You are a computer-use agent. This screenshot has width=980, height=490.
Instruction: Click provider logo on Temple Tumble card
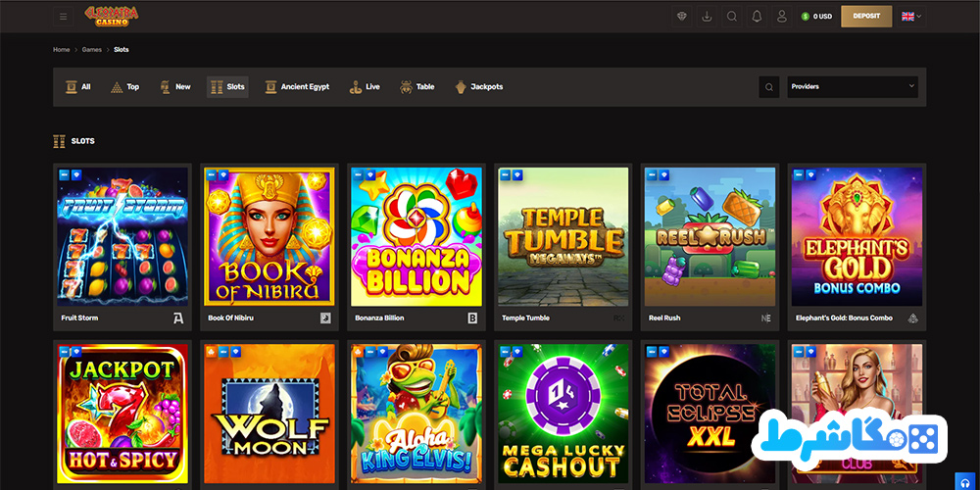coord(618,318)
